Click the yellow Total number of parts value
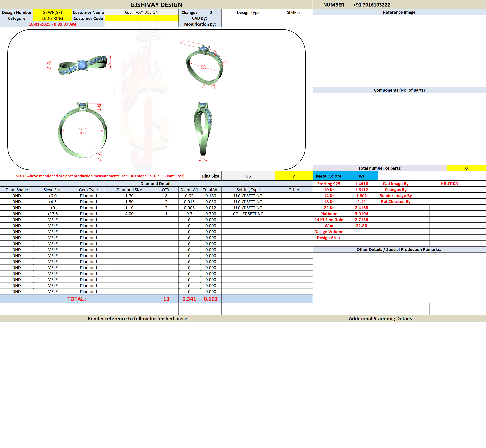486x448 pixels. [x=466, y=168]
